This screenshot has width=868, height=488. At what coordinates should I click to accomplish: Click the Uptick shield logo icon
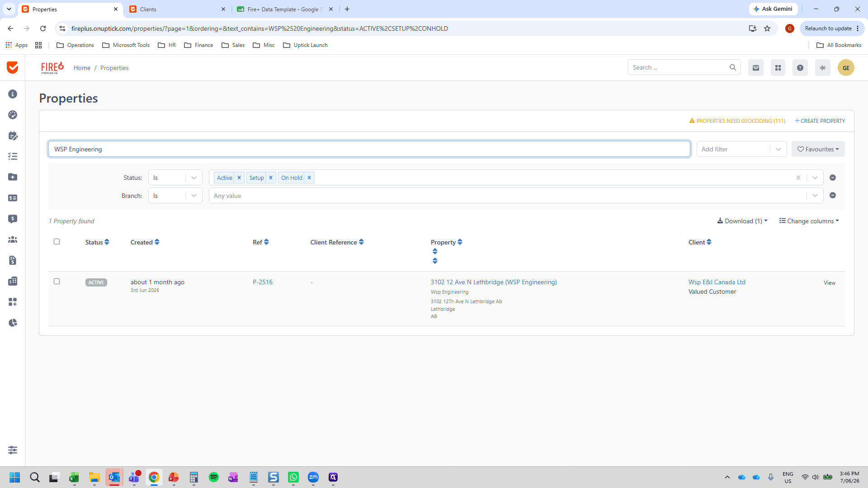[x=13, y=67]
